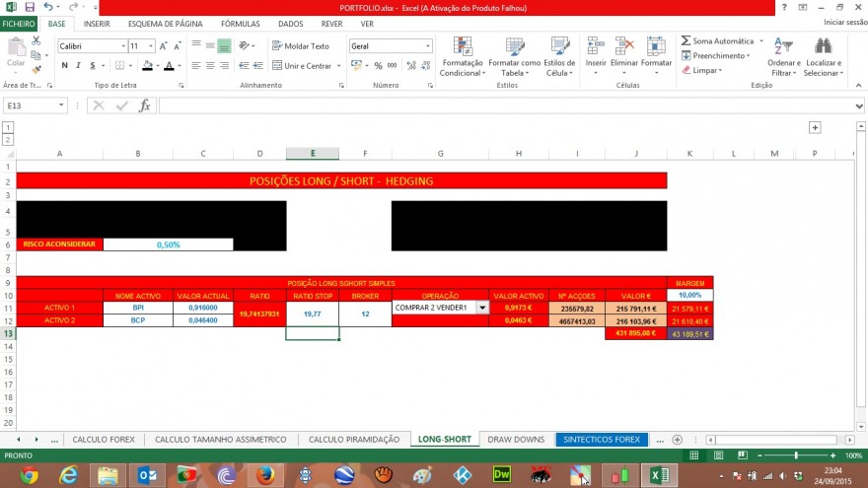Open Ordenar e Filtrar tool
The height and width of the screenshot is (488, 868).
[x=784, y=56]
